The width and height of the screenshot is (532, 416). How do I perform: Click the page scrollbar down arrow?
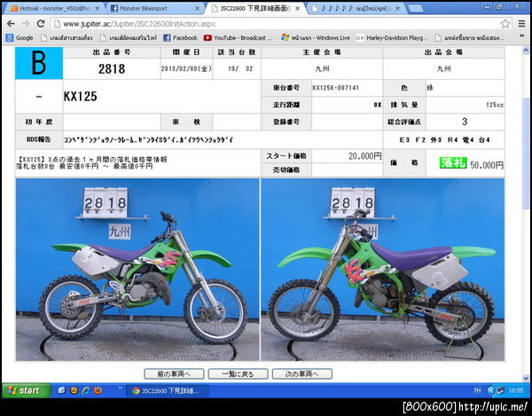[x=526, y=377]
